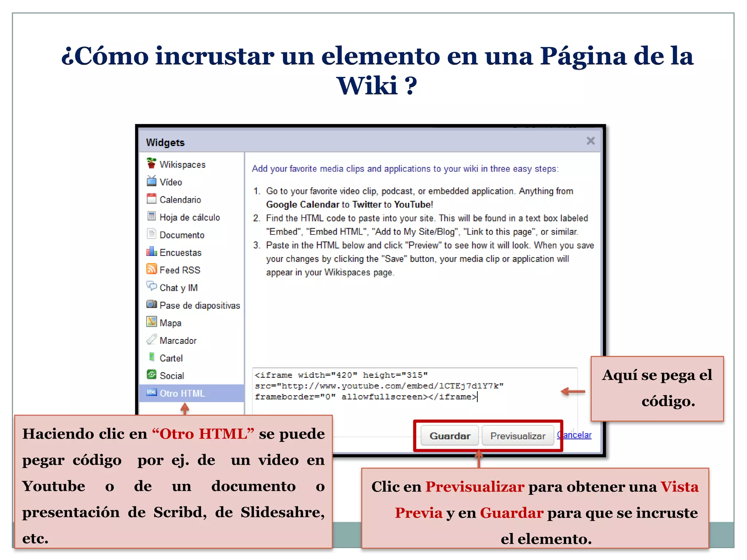
Task: Click the "Add your favorite media clips" heading text
Action: pyautogui.click(x=405, y=169)
